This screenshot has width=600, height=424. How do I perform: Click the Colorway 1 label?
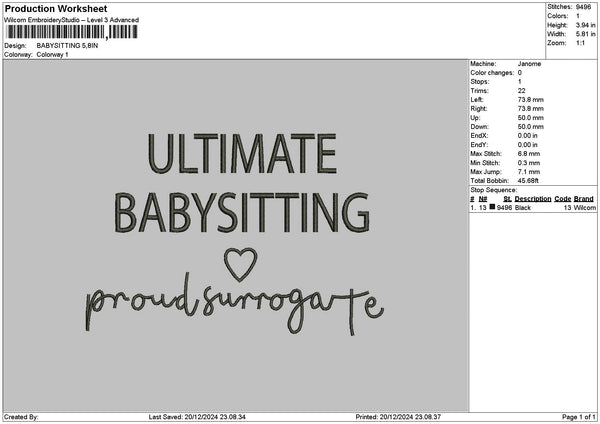click(52, 55)
